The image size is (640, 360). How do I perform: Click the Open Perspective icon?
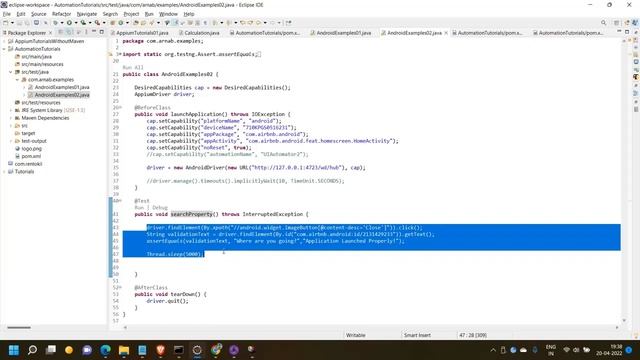pyautogui.click(x=616, y=23)
